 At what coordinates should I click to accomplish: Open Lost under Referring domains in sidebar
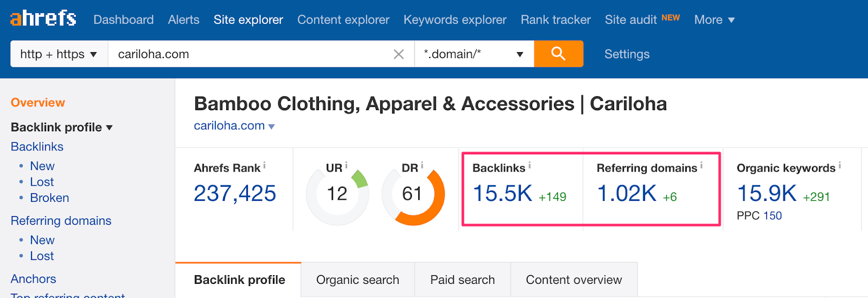[x=42, y=256]
